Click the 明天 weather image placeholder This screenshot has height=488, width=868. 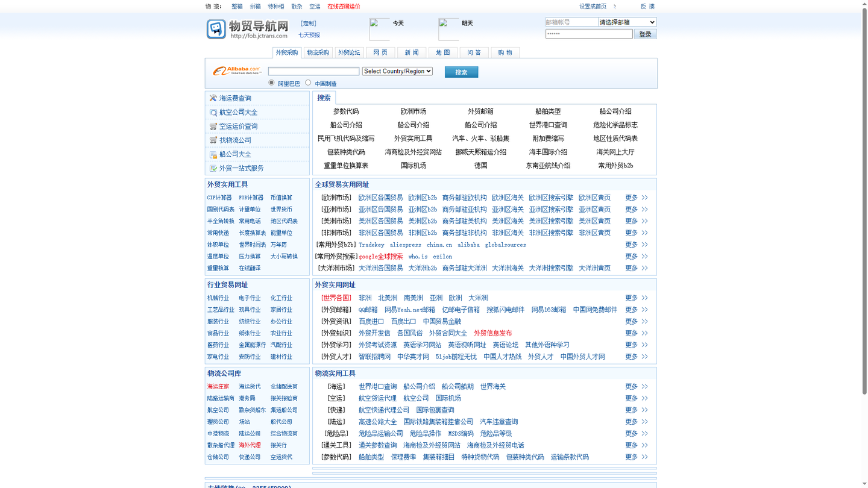coord(448,29)
